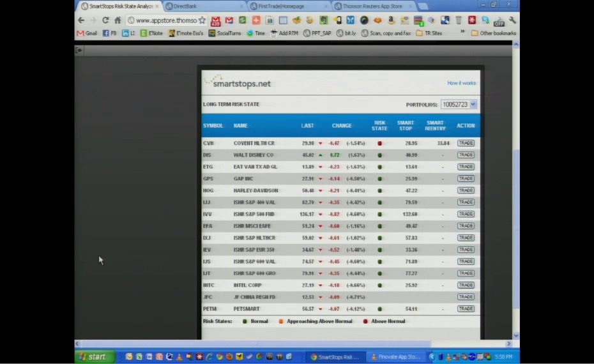The width and height of the screenshot is (594, 364).
Task: Expand the bookmarks overflow chevron
Action: coord(462,32)
